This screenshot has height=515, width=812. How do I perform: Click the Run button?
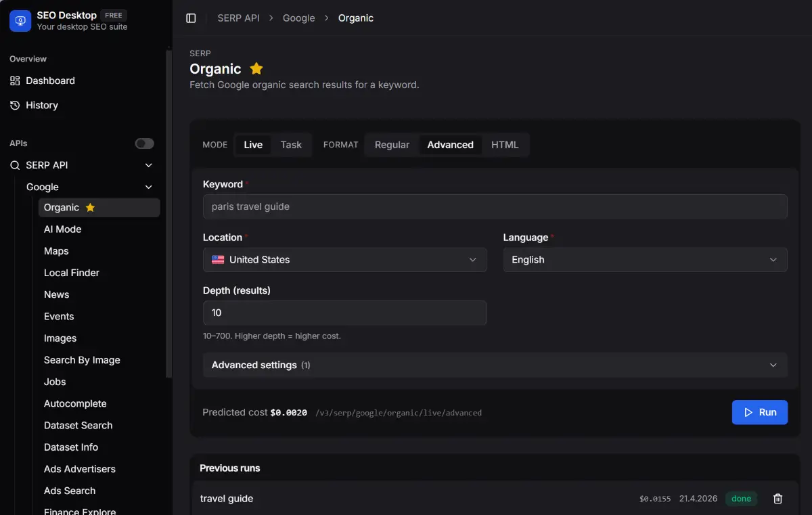click(x=759, y=412)
